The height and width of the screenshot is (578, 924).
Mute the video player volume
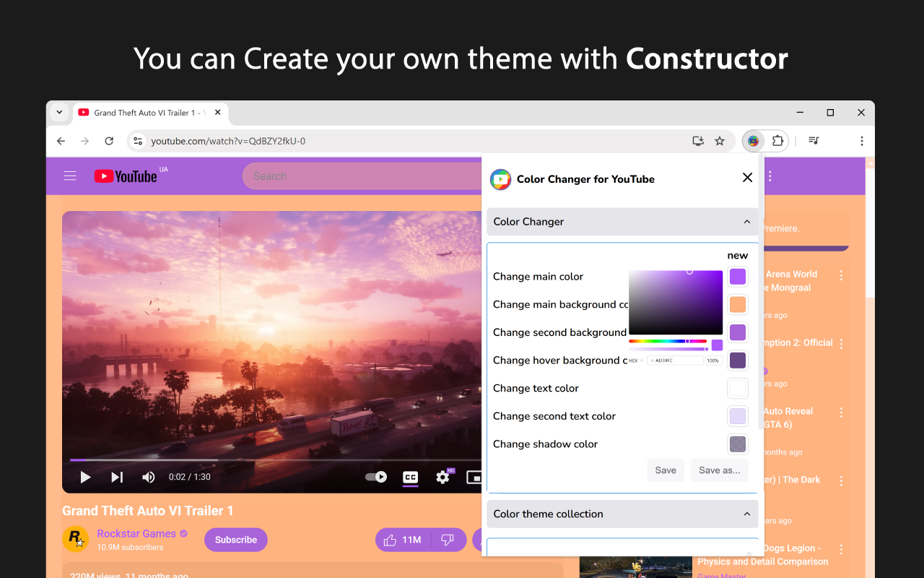149,477
